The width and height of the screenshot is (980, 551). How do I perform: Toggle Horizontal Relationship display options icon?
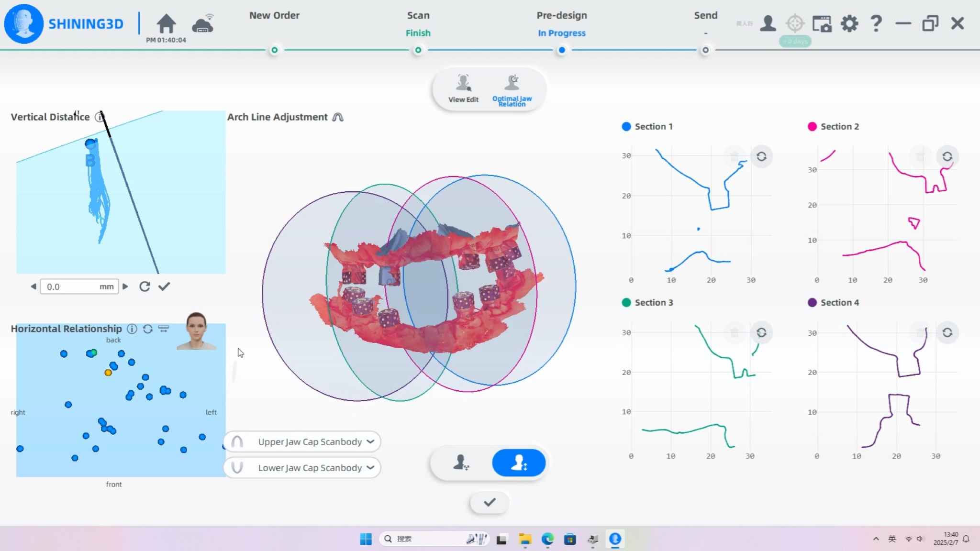point(164,329)
